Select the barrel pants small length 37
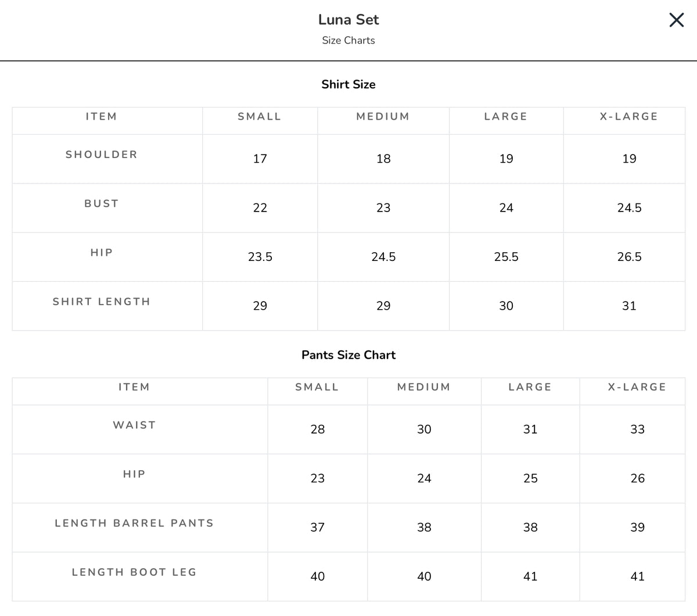This screenshot has width=697, height=616. click(x=318, y=528)
